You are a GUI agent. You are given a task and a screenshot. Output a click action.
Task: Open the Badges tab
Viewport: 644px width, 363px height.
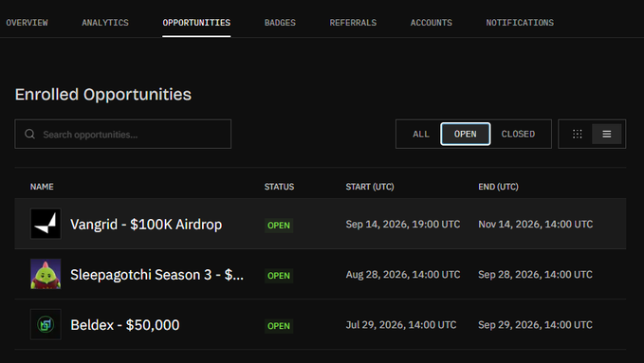click(280, 23)
